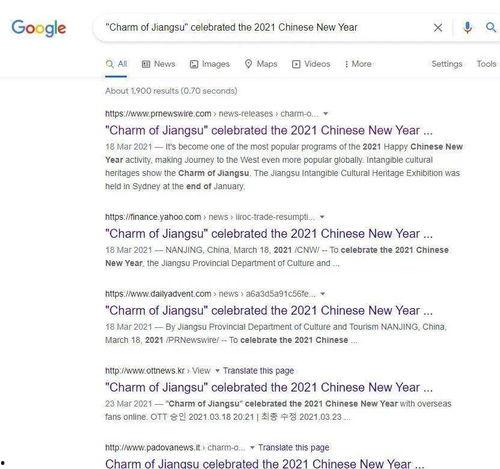Open search Settings
This screenshot has height=469, width=500.
click(x=447, y=64)
